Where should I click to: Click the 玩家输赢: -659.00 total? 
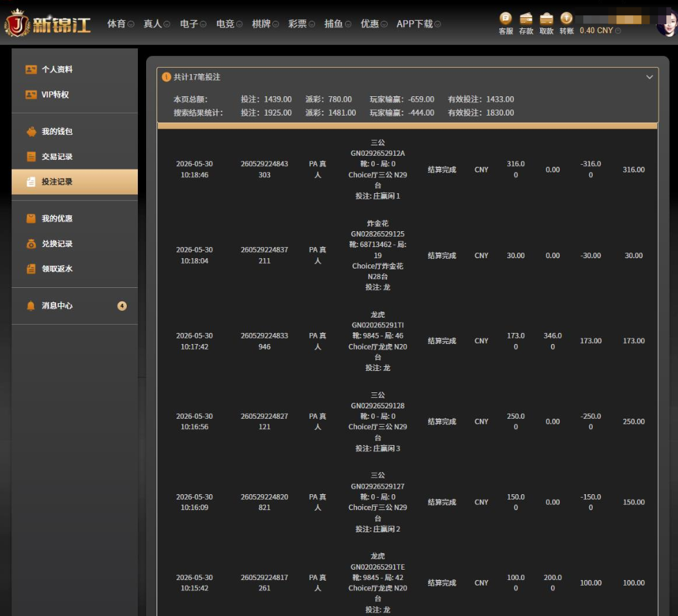(x=402, y=100)
